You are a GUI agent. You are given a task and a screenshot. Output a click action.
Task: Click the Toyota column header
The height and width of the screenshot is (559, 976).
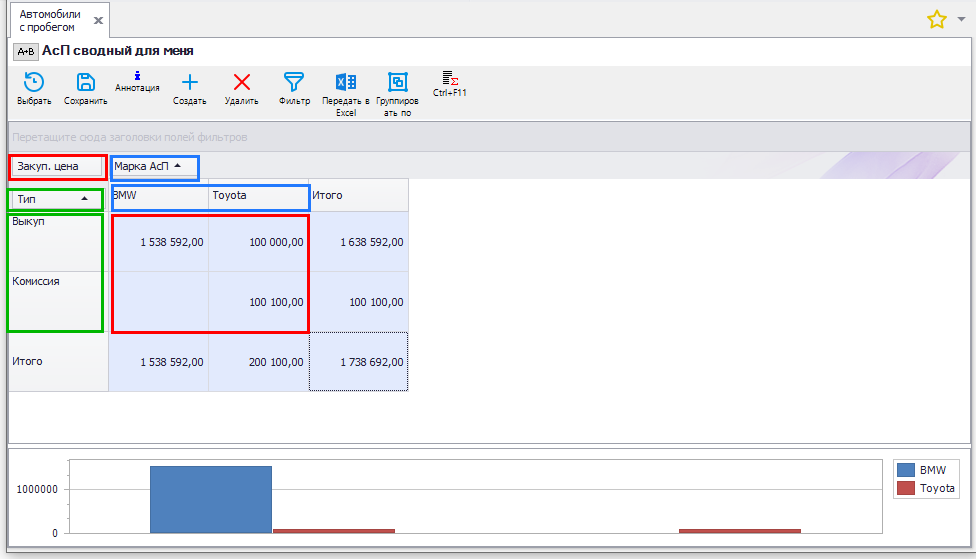(258, 196)
